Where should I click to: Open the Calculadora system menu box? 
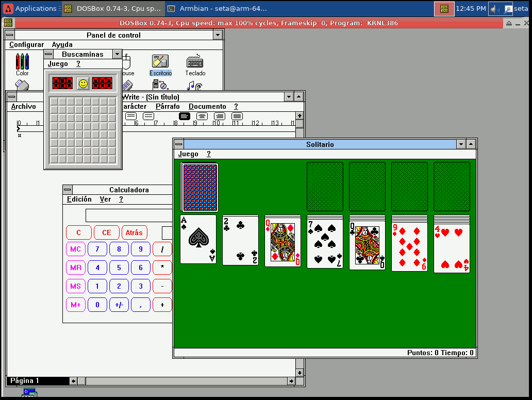click(x=68, y=190)
